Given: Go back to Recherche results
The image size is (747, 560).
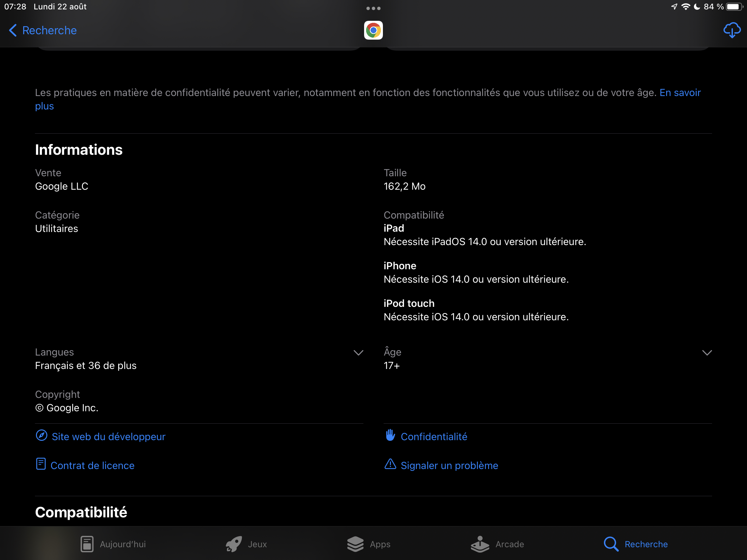Looking at the screenshot, I should click(49, 30).
